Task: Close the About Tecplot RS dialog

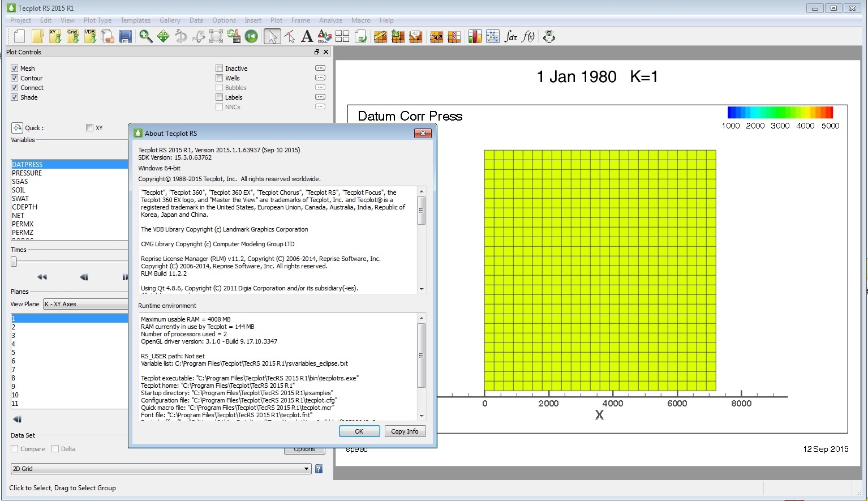Action: pos(423,133)
